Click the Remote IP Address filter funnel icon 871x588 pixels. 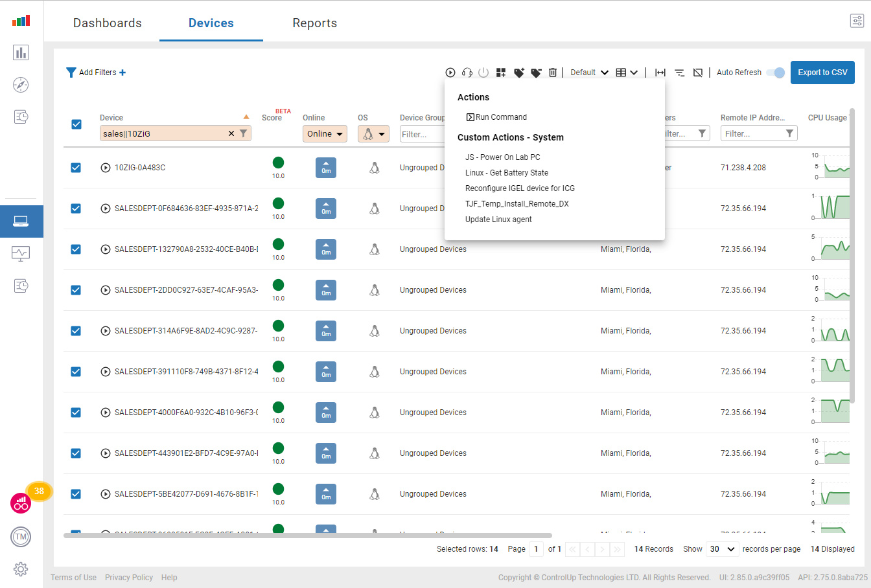click(x=789, y=133)
